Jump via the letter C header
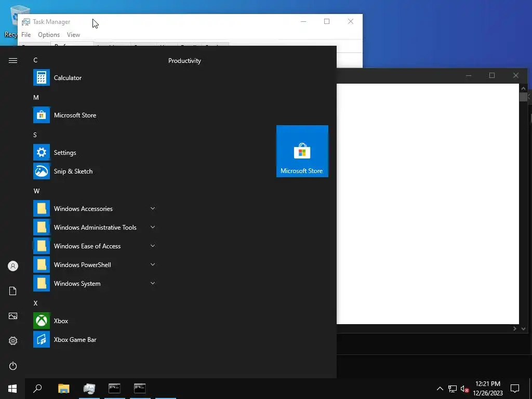The image size is (532, 399). [35, 60]
